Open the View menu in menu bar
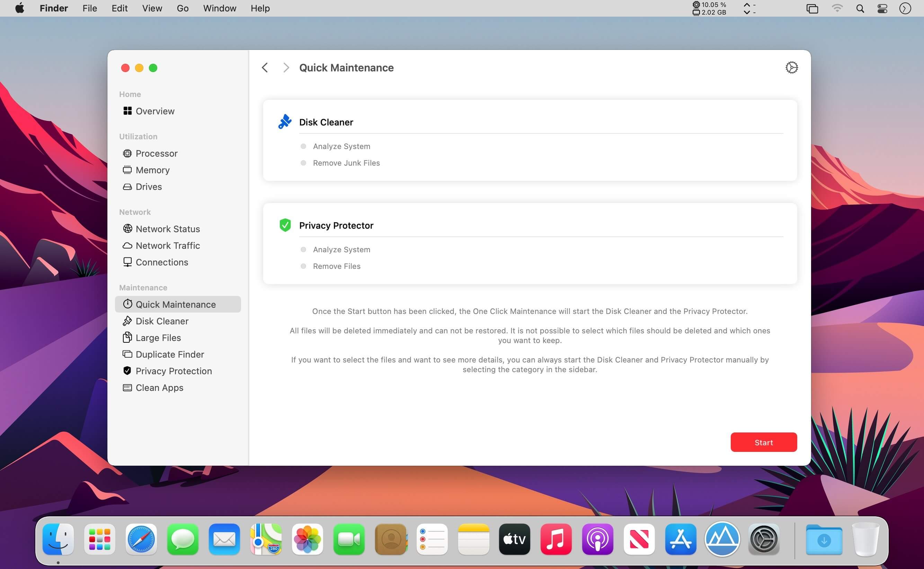 (x=152, y=8)
